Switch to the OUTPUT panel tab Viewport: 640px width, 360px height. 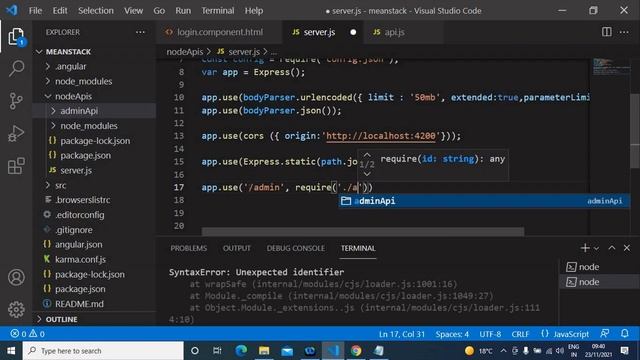pyautogui.click(x=237, y=248)
